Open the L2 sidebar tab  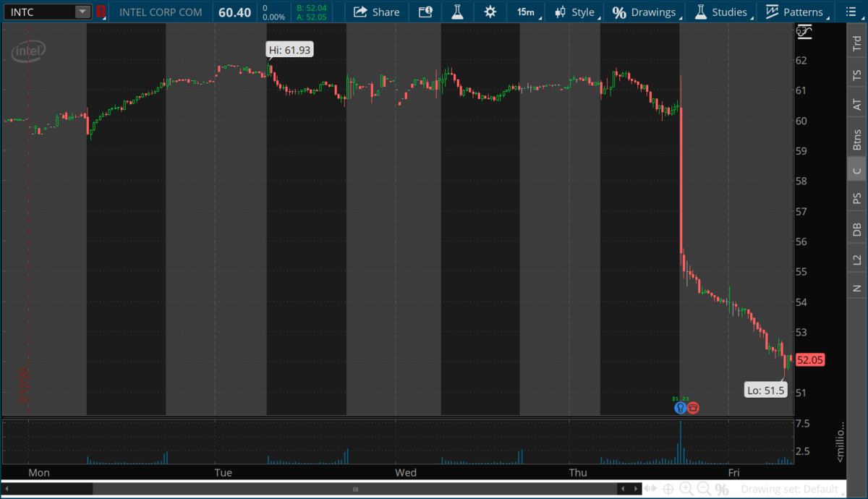[857, 259]
